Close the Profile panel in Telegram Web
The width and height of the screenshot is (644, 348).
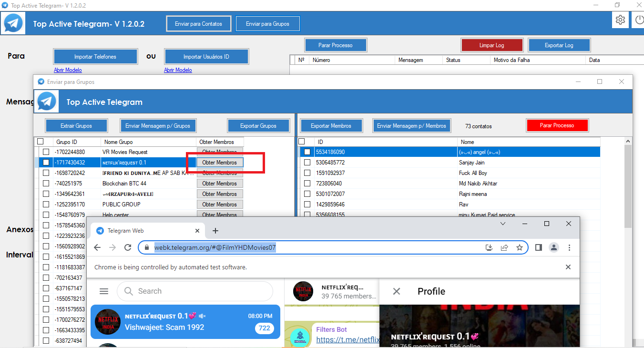click(397, 291)
